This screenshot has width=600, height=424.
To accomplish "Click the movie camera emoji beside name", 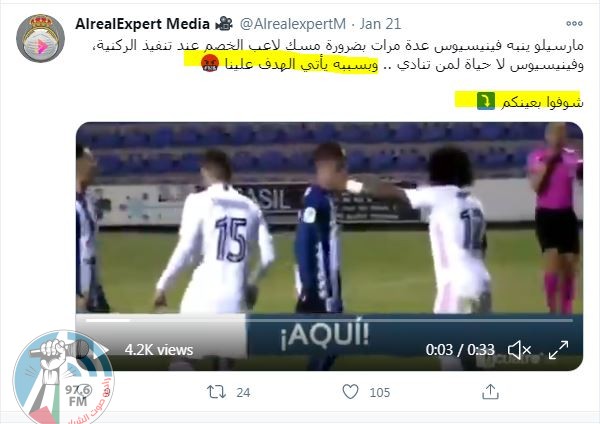I will [224, 24].
